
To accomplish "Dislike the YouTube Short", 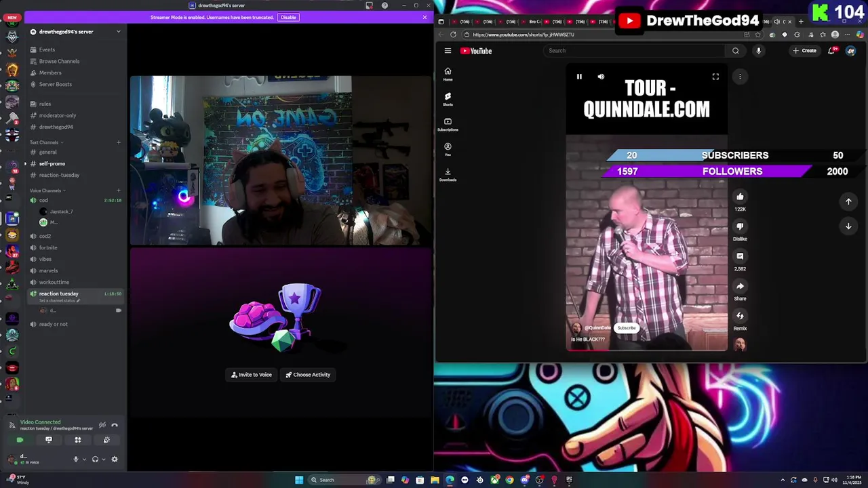I will [740, 226].
